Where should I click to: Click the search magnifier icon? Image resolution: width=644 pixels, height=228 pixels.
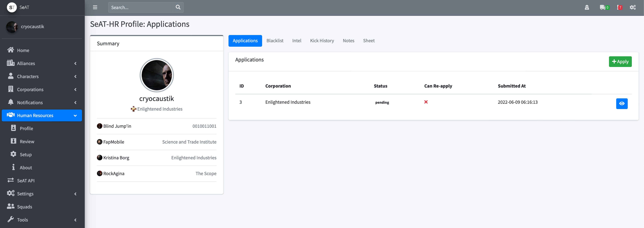pyautogui.click(x=178, y=8)
